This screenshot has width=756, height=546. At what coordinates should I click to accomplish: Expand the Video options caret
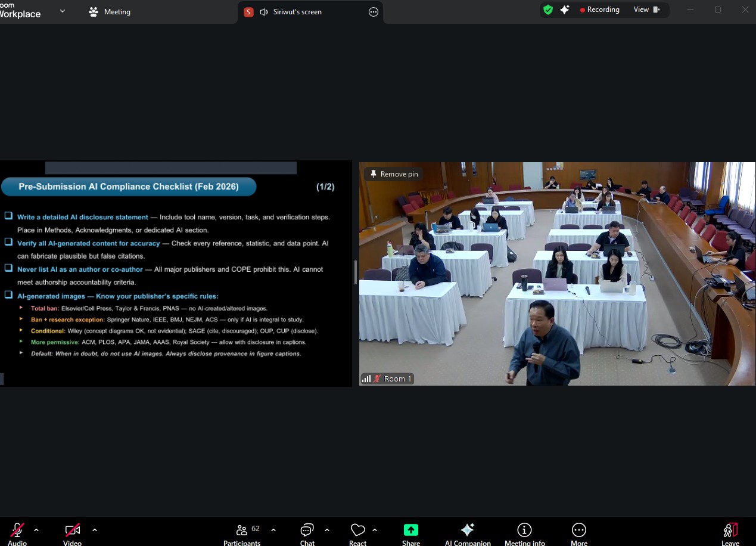click(x=94, y=530)
